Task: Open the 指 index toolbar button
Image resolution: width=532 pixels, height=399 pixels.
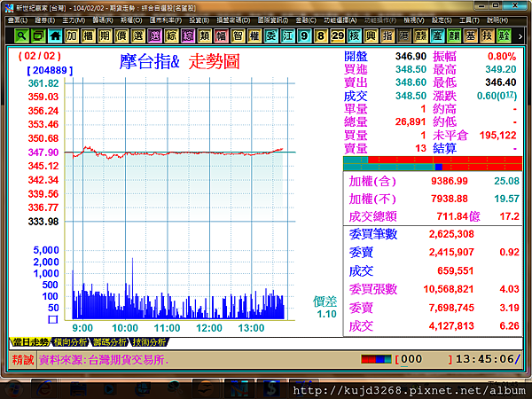Action: tap(387, 35)
